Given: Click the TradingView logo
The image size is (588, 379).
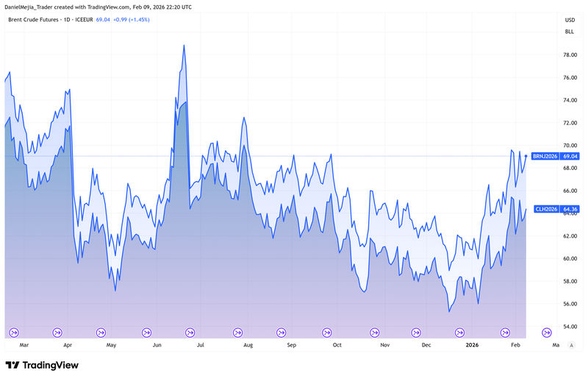Looking at the screenshot, I should (42, 365).
